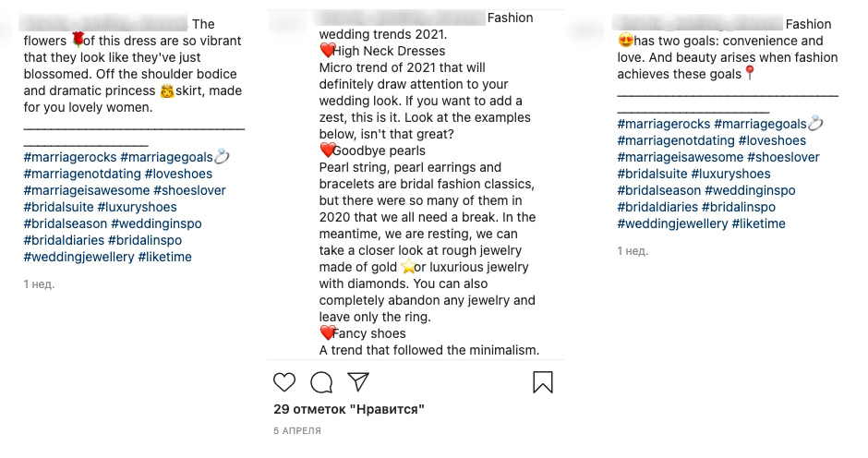Open #luxuryshoes hashtag in left caption

pos(138,207)
